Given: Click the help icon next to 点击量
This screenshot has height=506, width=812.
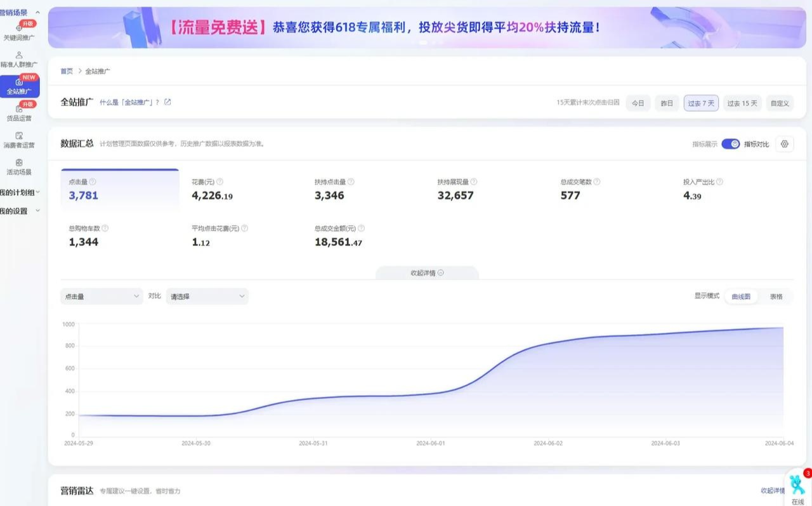Looking at the screenshot, I should tap(93, 181).
